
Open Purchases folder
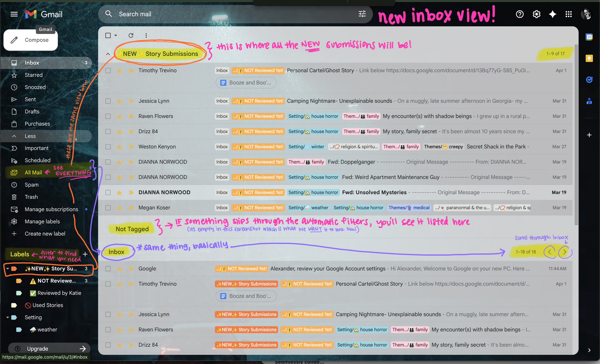[x=46, y=124]
